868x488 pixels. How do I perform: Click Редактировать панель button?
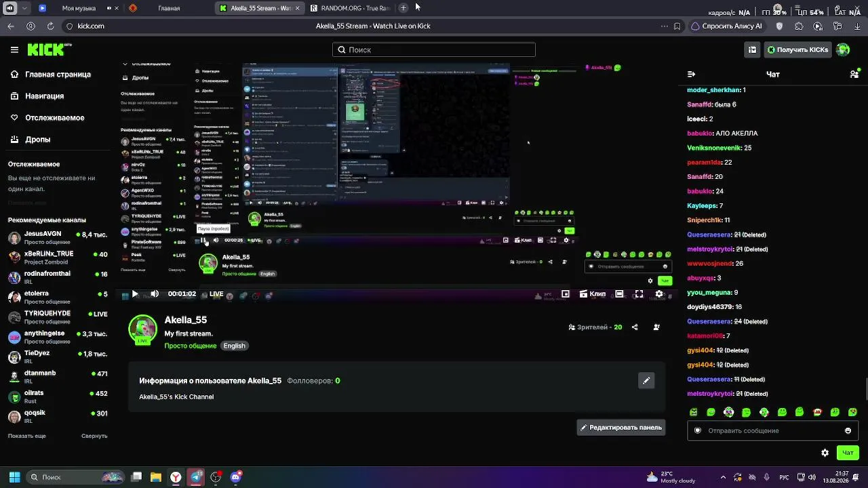coord(620,428)
